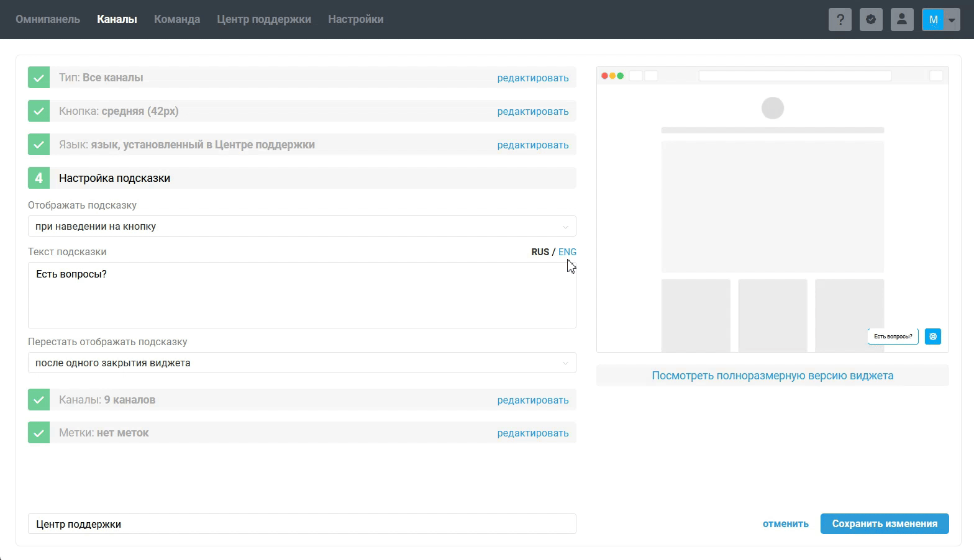Switch hint text language to ENG
974x560 pixels.
(567, 252)
